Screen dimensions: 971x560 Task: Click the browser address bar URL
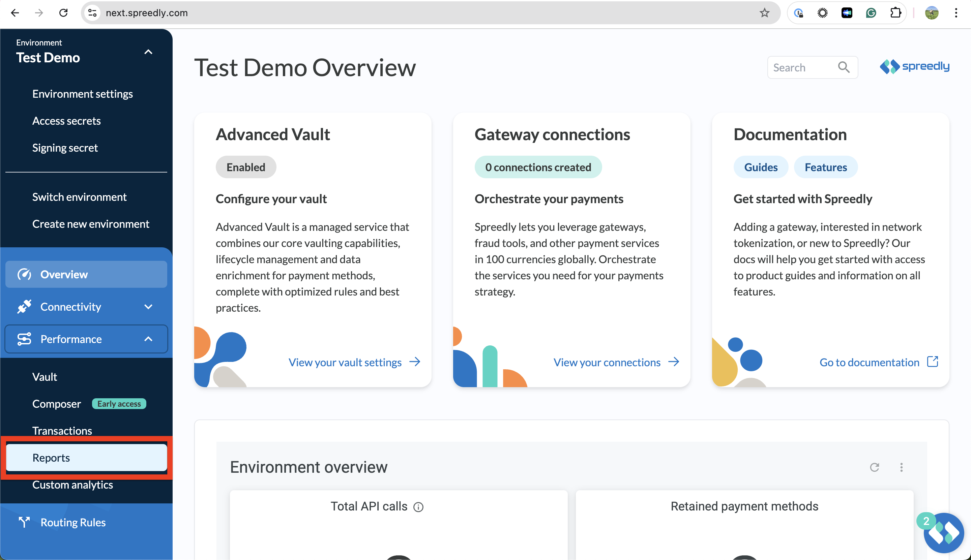point(147,13)
